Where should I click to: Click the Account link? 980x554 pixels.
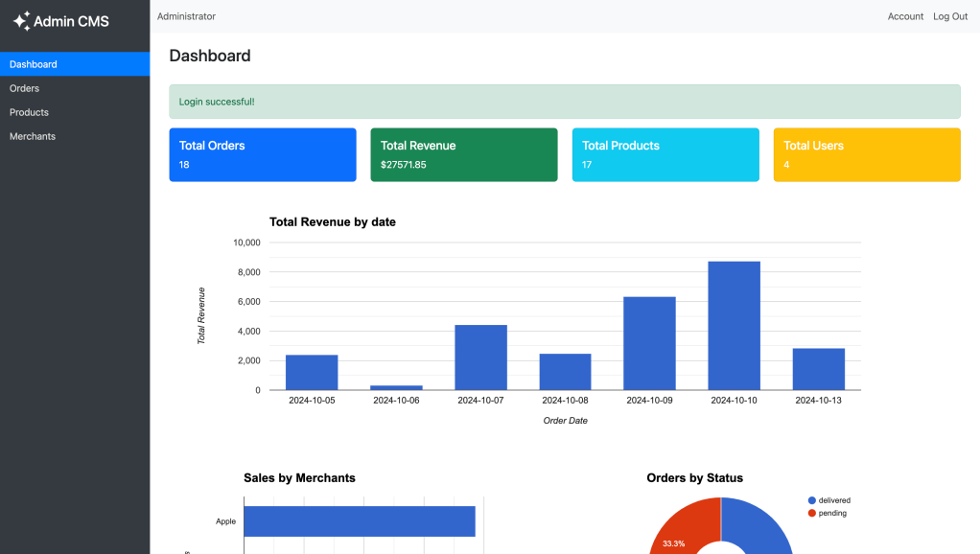(905, 16)
